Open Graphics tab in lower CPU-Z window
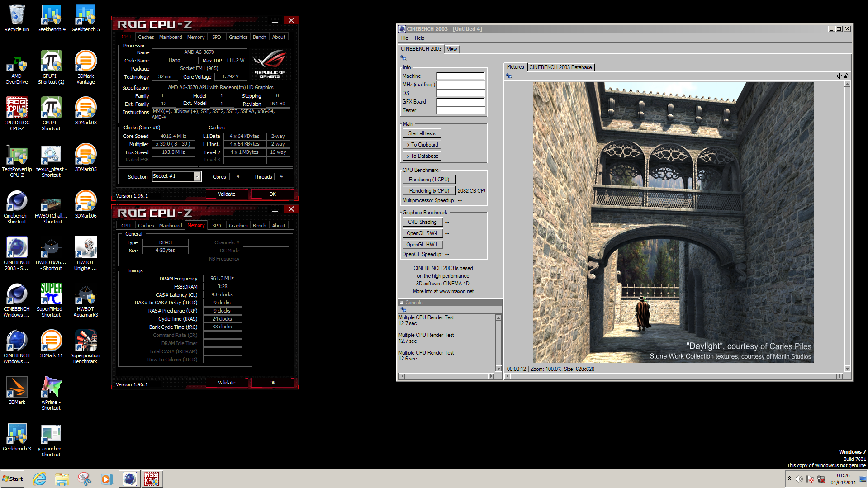Screen dimensions: 868x488 tap(238, 226)
